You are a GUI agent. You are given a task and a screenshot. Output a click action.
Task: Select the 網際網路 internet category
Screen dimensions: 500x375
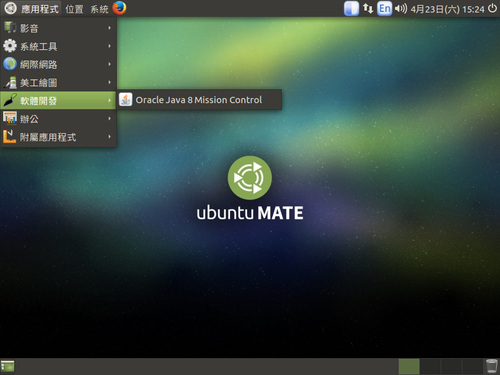click(58, 64)
